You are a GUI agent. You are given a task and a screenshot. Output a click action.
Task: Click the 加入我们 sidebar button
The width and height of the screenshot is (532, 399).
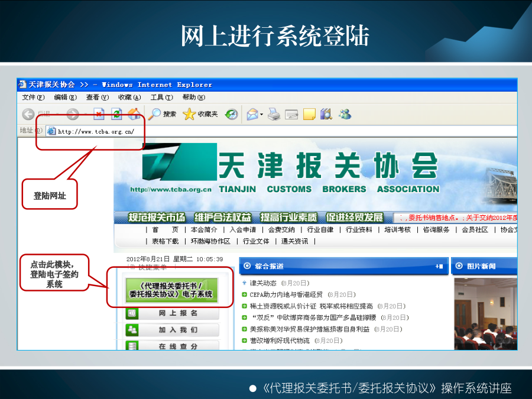tap(172, 330)
